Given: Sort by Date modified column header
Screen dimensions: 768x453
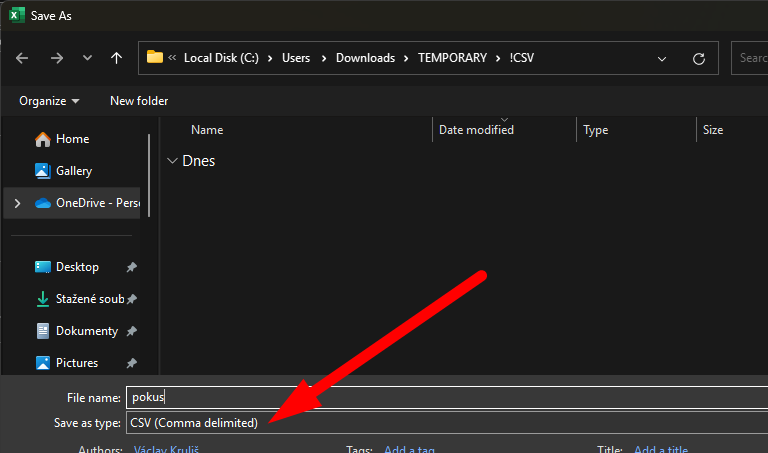Looking at the screenshot, I should point(476,130).
